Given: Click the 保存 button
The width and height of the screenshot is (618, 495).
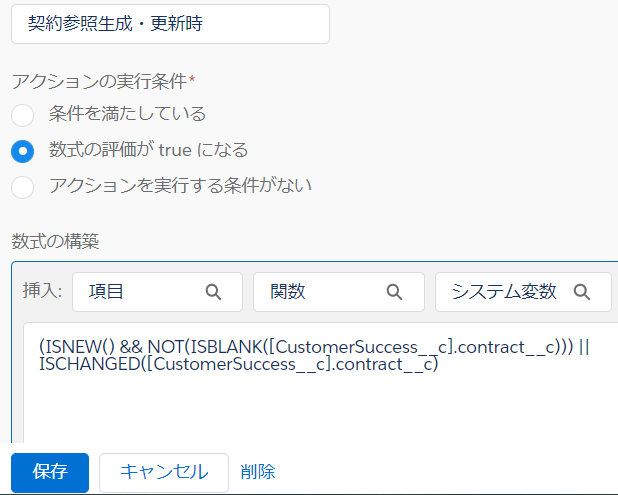Looking at the screenshot, I should coord(50,472).
